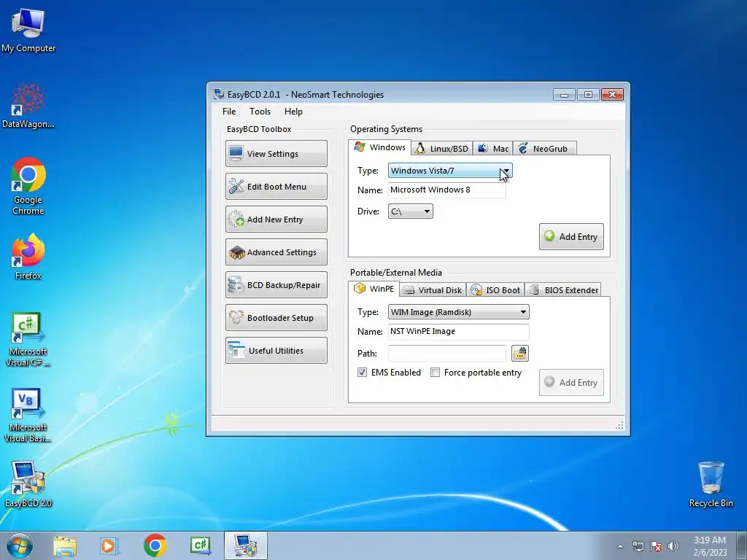Click the EasyBCD taskbar button
Image resolution: width=747 pixels, height=560 pixels.
(x=246, y=545)
